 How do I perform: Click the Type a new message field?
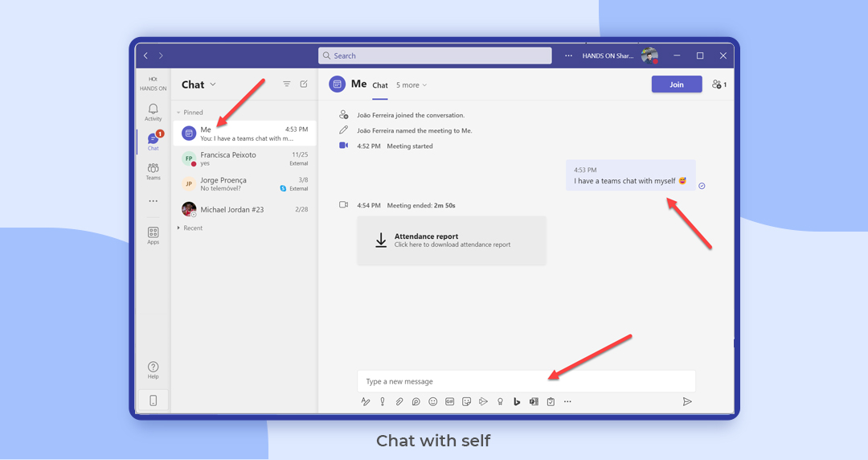(526, 381)
